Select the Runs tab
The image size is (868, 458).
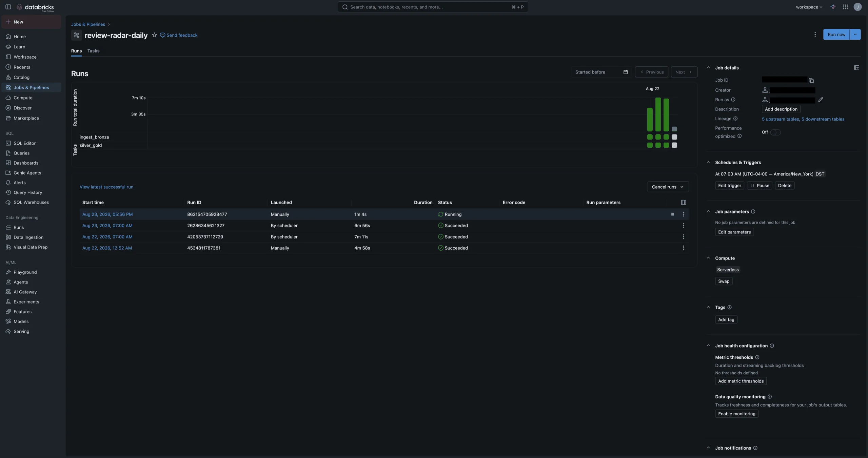click(x=76, y=51)
